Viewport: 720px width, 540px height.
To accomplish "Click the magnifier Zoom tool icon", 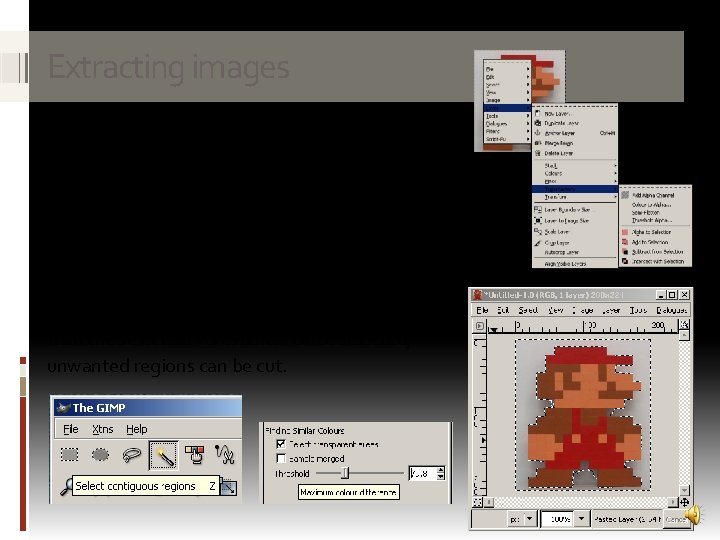I will pyautogui.click(x=67, y=487).
